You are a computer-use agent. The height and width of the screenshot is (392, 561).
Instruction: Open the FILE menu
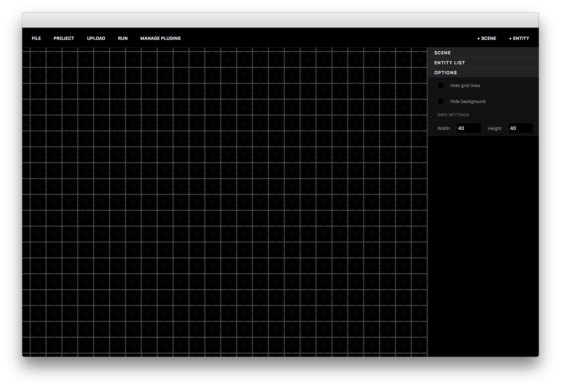click(x=36, y=38)
